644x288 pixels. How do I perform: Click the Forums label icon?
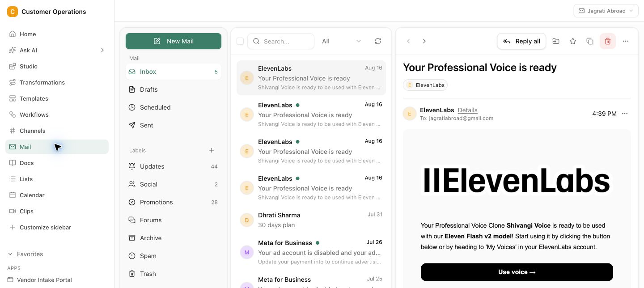coord(132,220)
